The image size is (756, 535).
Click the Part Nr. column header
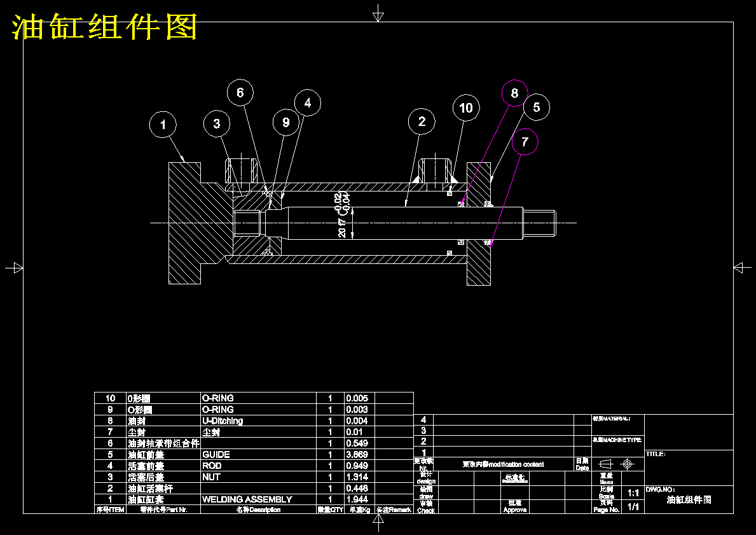[x=163, y=510]
